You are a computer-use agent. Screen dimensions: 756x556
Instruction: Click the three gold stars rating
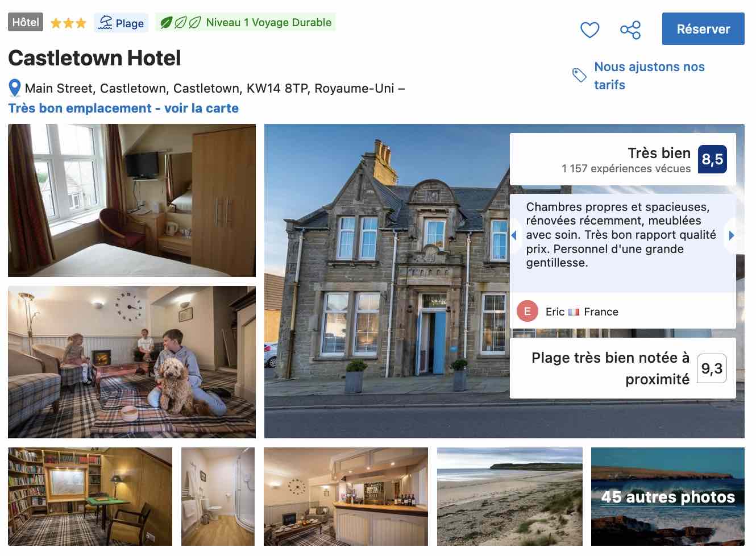[x=68, y=23]
